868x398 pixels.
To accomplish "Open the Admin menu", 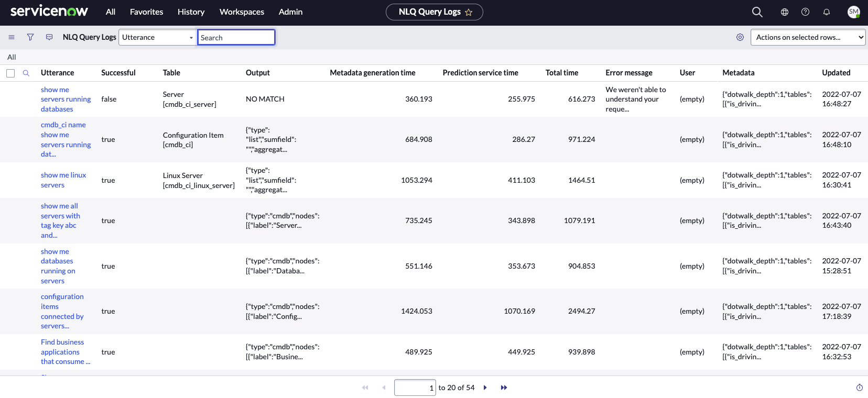I will [290, 12].
